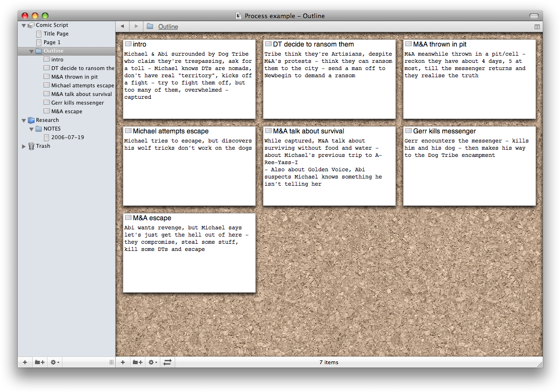Click the M&A escape index card icon
The width and height of the screenshot is (560, 392).
[128, 218]
